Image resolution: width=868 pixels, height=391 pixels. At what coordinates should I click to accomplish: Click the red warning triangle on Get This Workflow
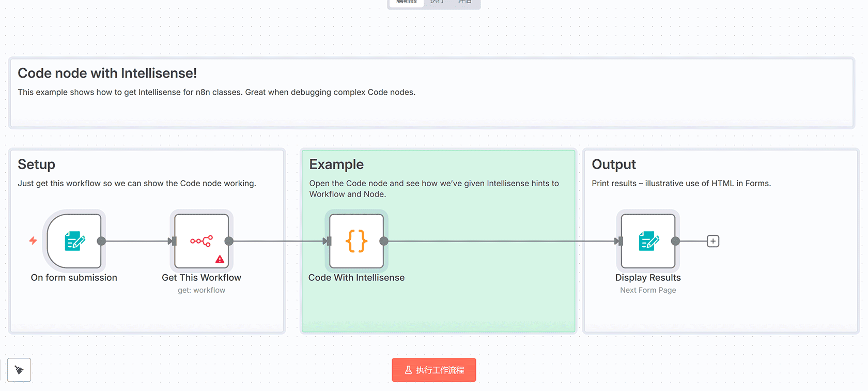tap(220, 260)
